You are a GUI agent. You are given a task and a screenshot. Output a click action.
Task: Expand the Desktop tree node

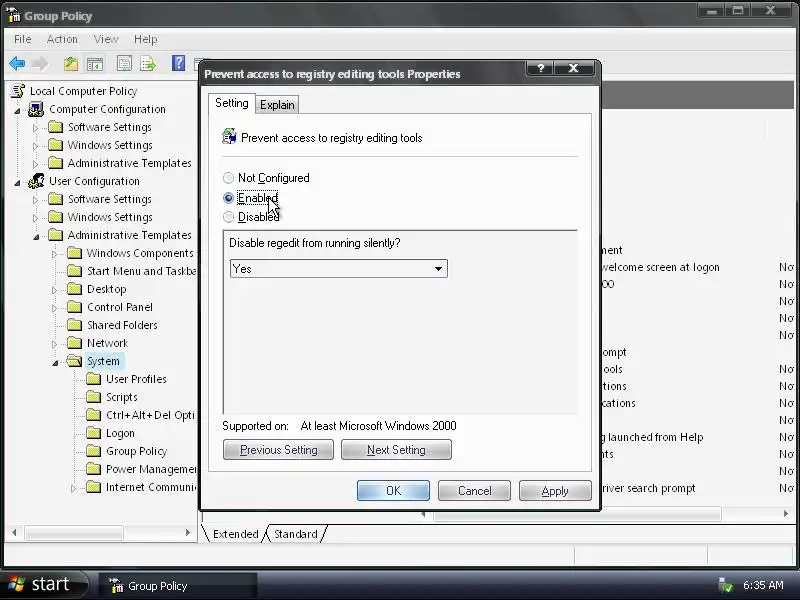54,290
